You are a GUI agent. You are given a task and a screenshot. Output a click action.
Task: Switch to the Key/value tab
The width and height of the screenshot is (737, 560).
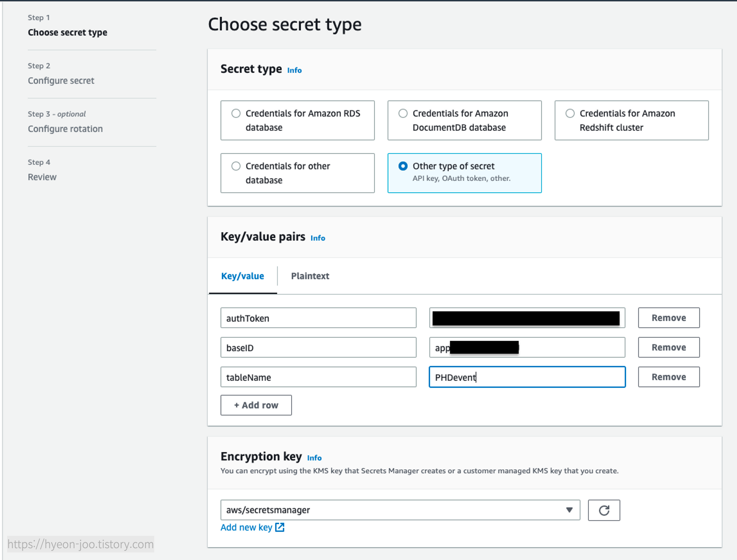(x=242, y=276)
